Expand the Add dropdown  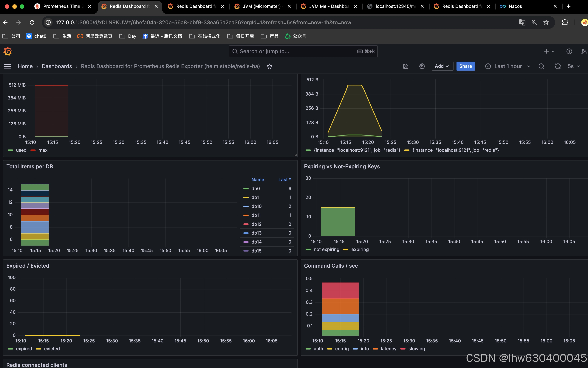(442, 66)
